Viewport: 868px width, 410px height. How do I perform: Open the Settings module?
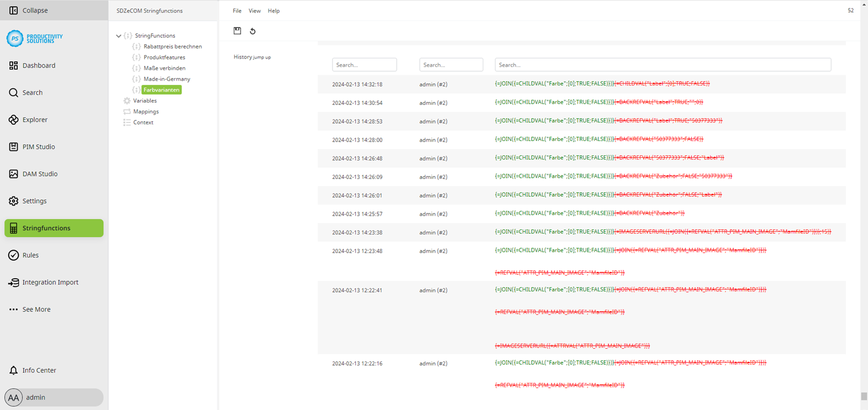tap(34, 201)
